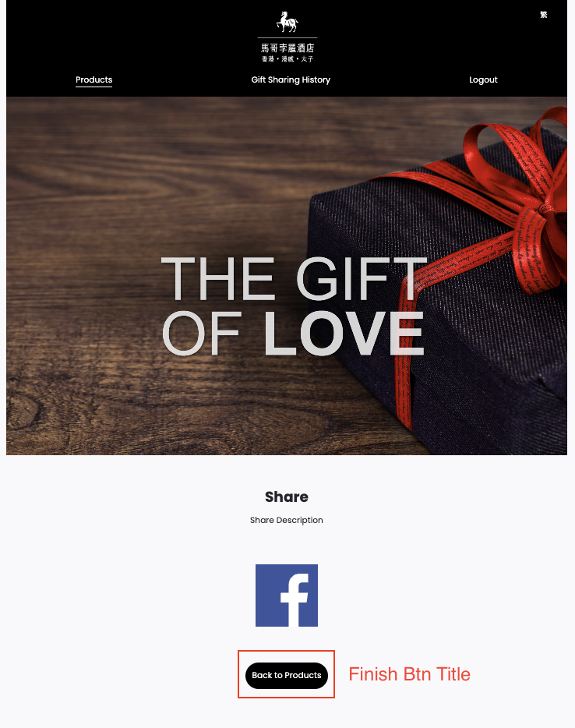Open Gift Sharing History page
The height and width of the screenshot is (728, 575).
(x=291, y=80)
